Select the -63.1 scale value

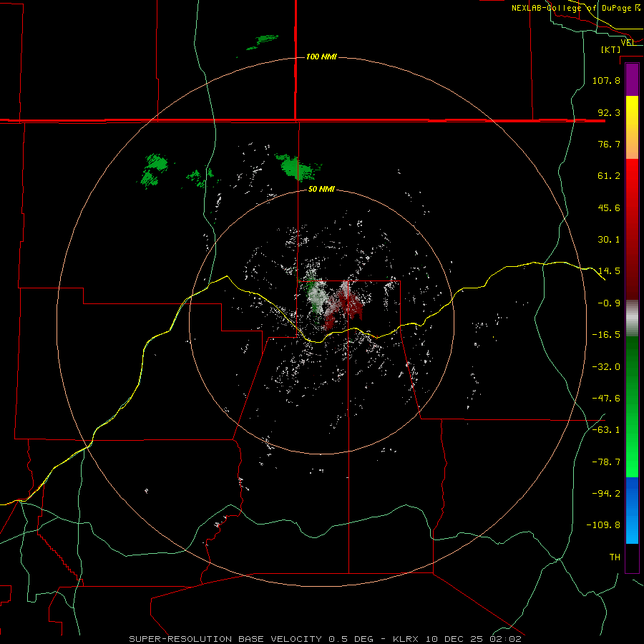point(606,430)
